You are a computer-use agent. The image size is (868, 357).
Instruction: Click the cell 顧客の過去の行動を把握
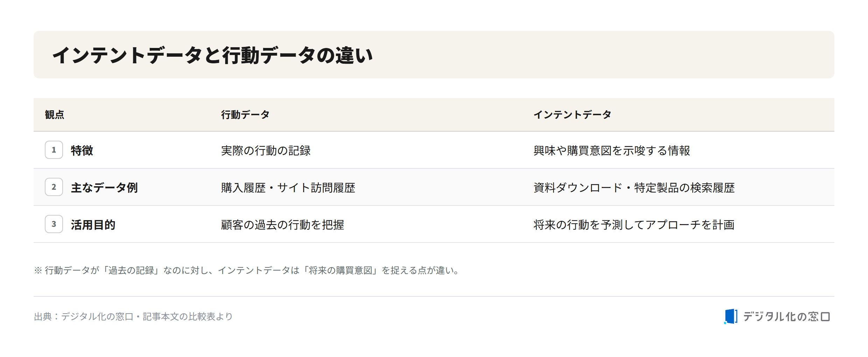click(282, 225)
